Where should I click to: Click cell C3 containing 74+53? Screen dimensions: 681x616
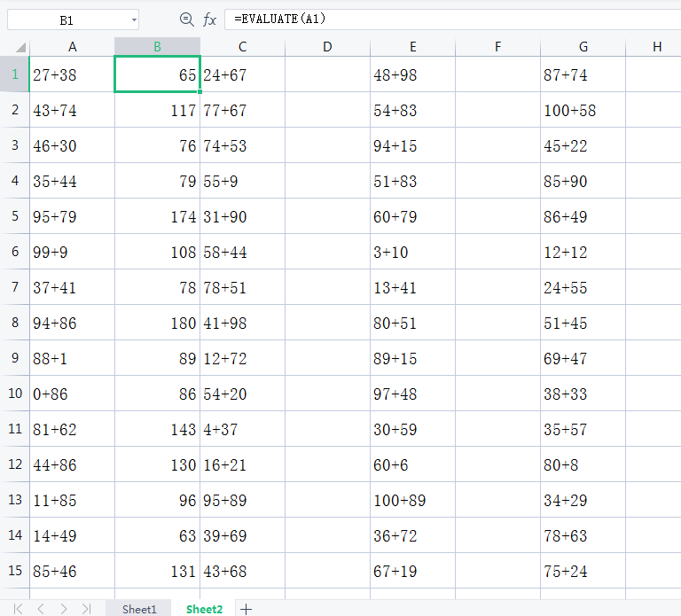pos(242,145)
